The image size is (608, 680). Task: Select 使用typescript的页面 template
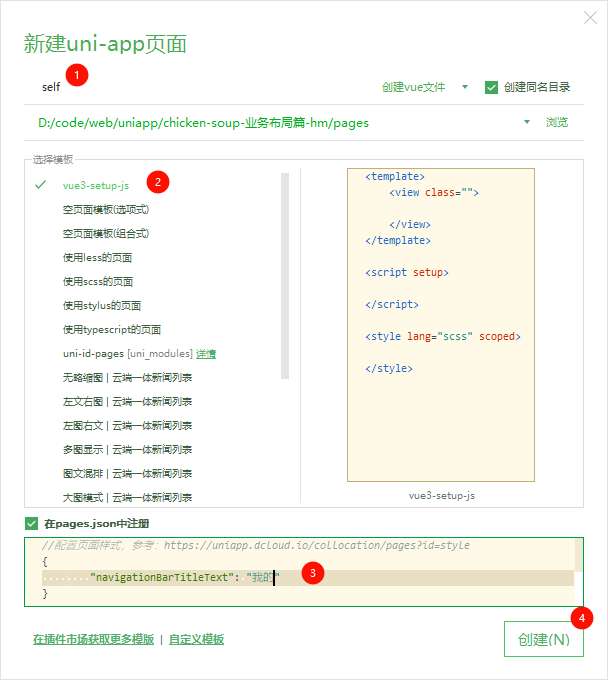(x=112, y=330)
